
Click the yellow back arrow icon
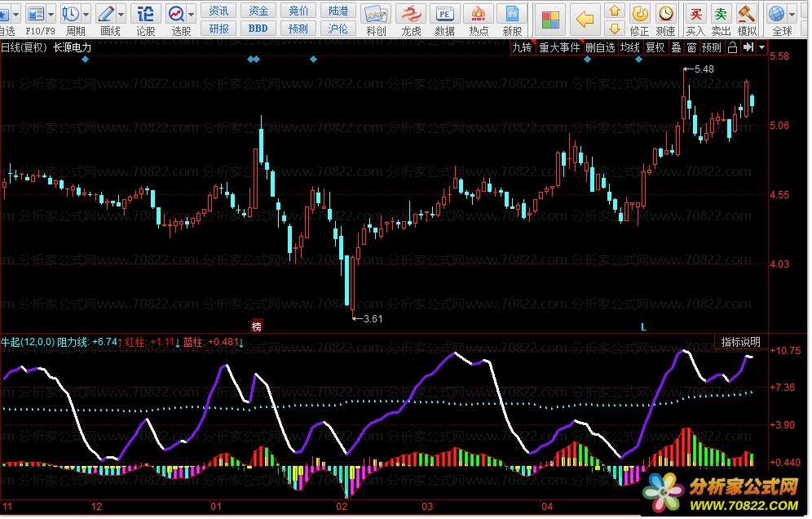pos(585,20)
